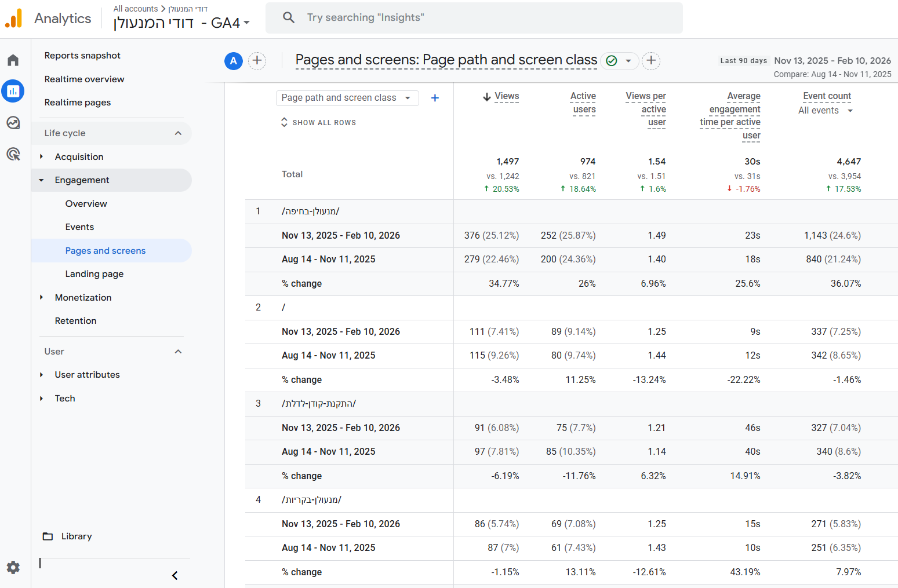This screenshot has height=588, width=898.
Task: Collapse the Life cycle section
Action: (x=178, y=133)
